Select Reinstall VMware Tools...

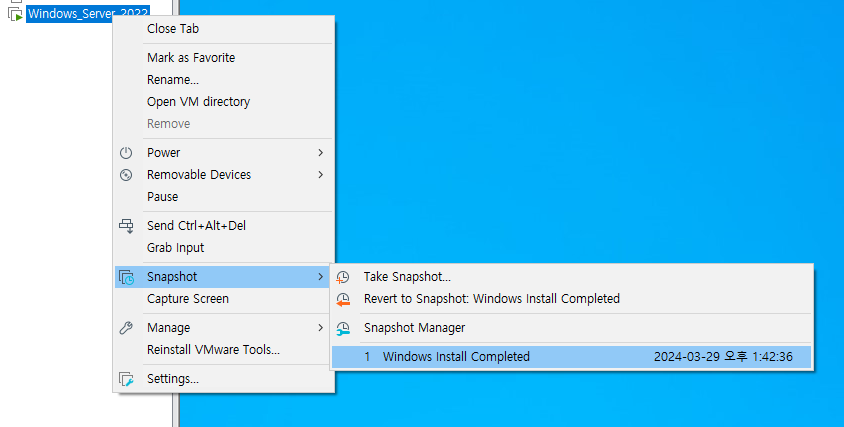223,350
